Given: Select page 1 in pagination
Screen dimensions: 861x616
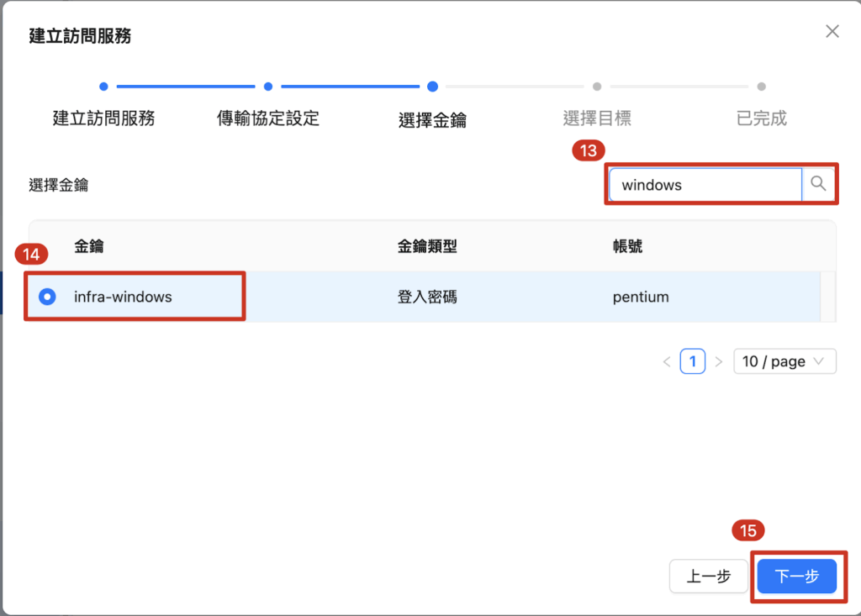Looking at the screenshot, I should (692, 362).
